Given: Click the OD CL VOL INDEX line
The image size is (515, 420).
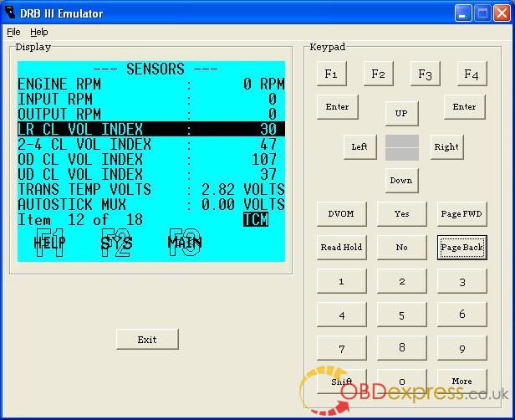Looking at the screenshot, I should click(x=151, y=159).
